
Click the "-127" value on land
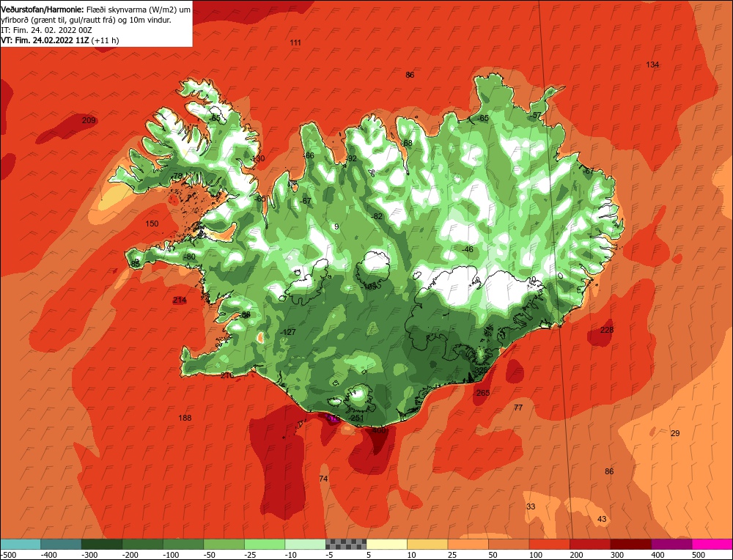tap(287, 332)
